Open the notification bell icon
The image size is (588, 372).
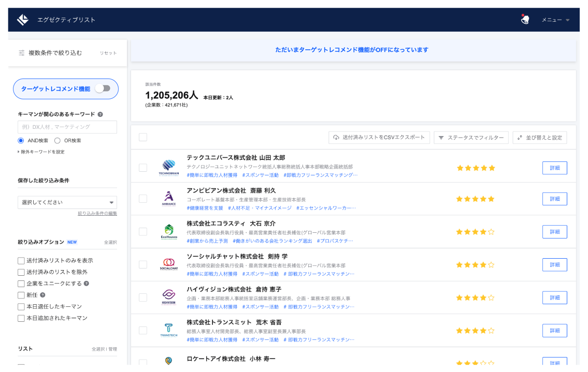pos(525,20)
